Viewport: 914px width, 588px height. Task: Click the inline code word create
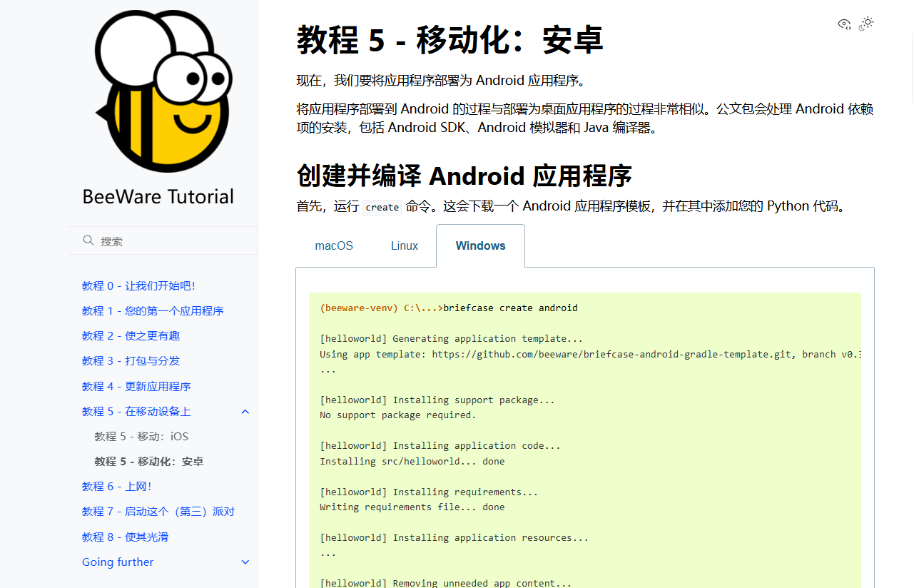click(x=382, y=207)
